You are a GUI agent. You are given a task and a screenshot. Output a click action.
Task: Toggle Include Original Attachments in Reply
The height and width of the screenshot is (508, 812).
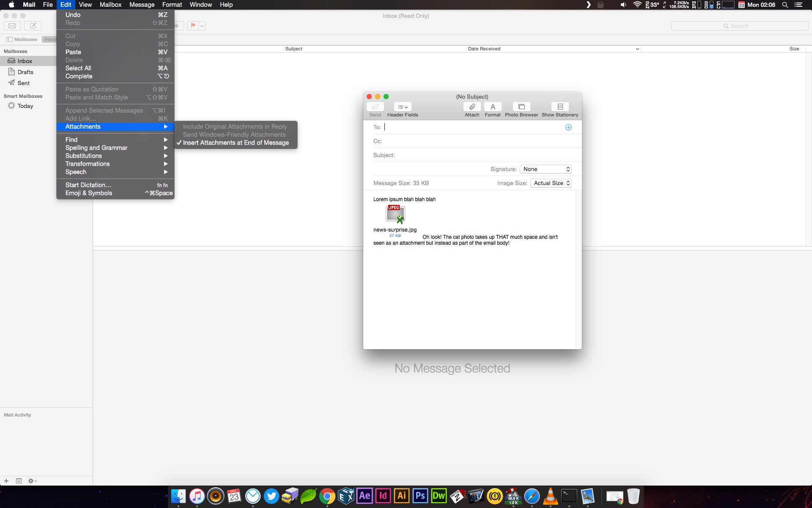coord(235,127)
